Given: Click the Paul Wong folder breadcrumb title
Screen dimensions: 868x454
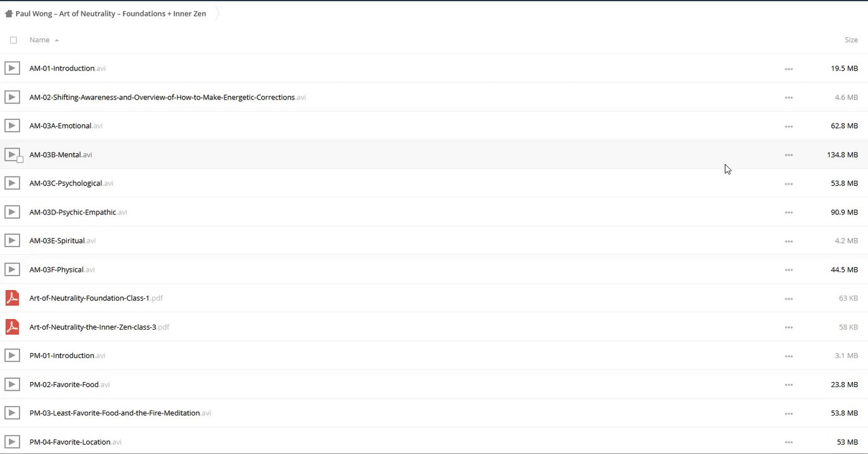Looking at the screenshot, I should tap(111, 14).
